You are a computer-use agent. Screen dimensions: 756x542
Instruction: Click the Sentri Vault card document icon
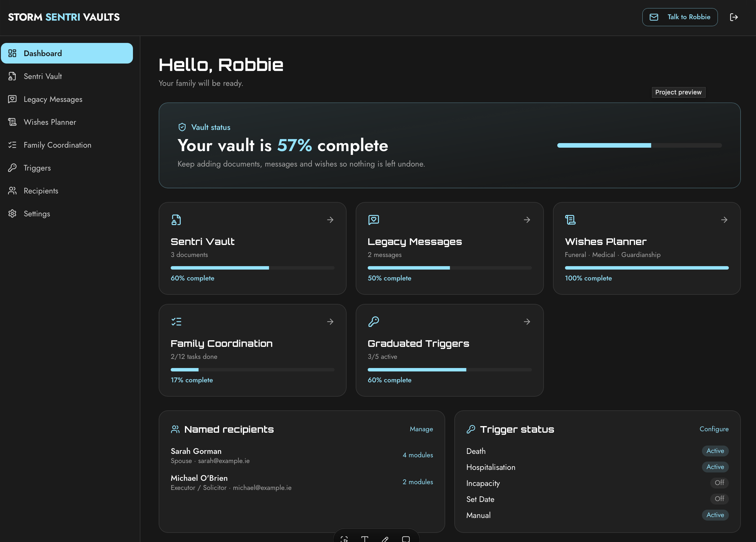[x=176, y=220]
